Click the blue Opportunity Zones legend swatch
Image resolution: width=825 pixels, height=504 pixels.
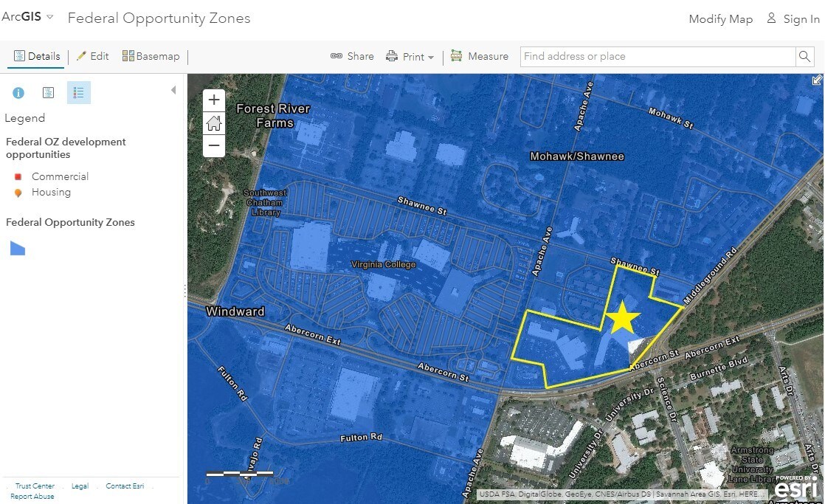[x=18, y=248]
